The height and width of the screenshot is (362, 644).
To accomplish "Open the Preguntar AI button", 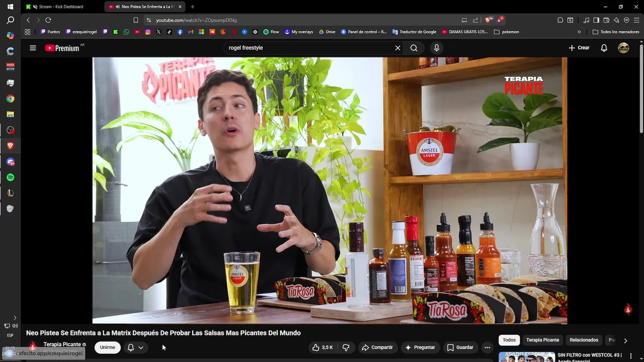I will click(x=420, y=347).
